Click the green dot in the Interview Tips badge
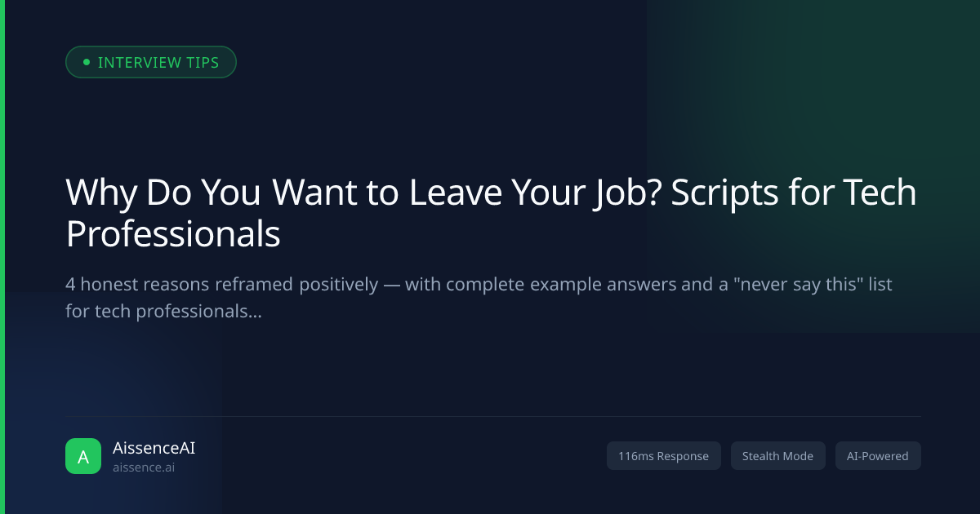This screenshot has height=514, width=980. coord(87,62)
